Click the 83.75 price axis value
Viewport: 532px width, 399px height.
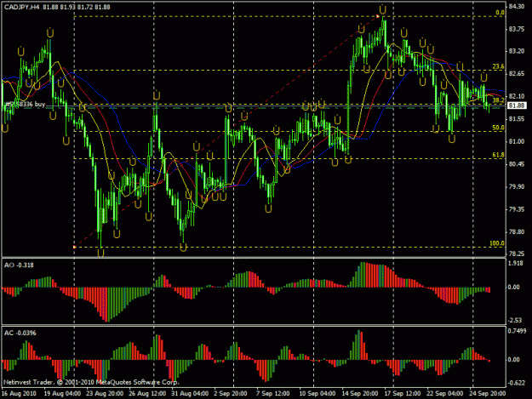(517, 30)
